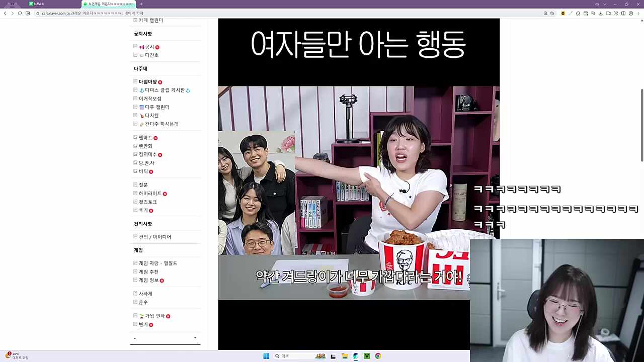Viewport: 644px width, 362px height.
Task: Open the 훈수 board
Action: pyautogui.click(x=143, y=302)
